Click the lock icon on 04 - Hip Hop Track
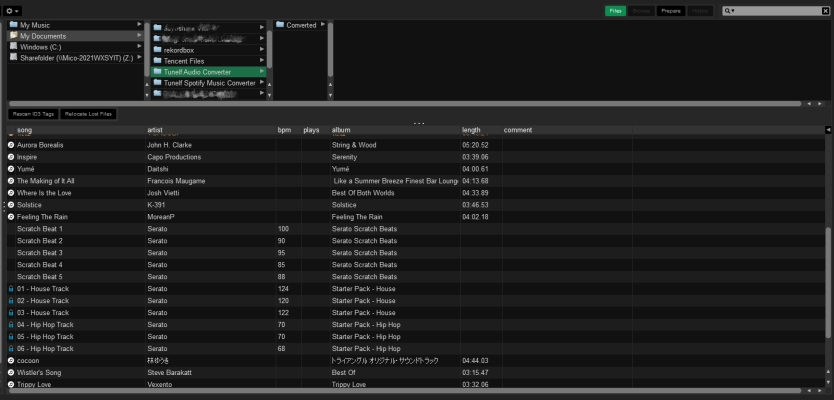 pyautogui.click(x=11, y=324)
